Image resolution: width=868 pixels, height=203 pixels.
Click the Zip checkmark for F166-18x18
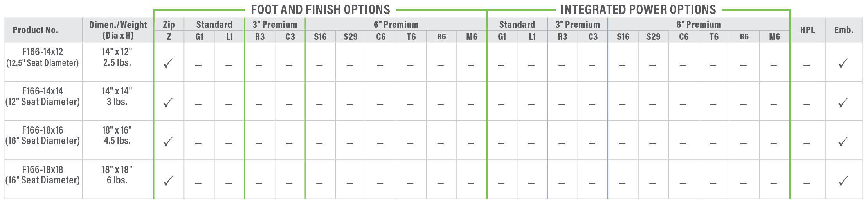168,181
